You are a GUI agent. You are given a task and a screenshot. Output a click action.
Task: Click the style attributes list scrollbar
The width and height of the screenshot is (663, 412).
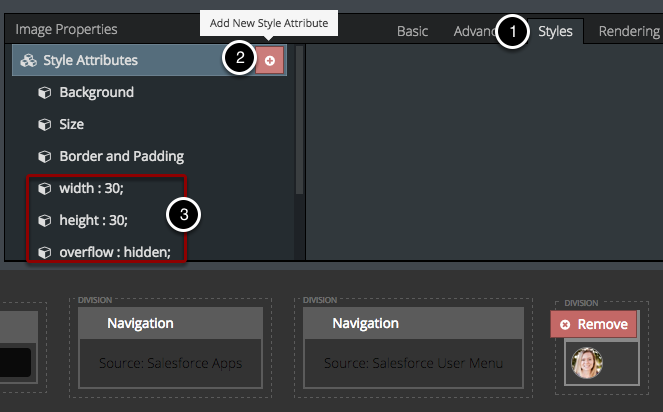coord(299,130)
